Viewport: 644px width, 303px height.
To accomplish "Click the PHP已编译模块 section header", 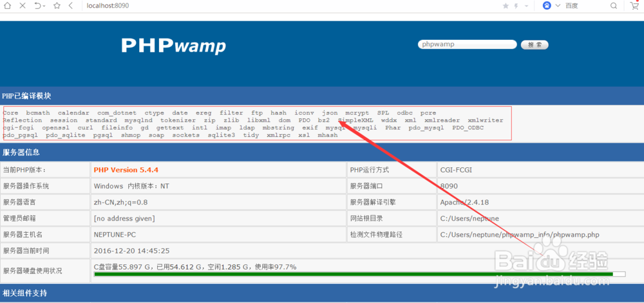I will point(322,96).
